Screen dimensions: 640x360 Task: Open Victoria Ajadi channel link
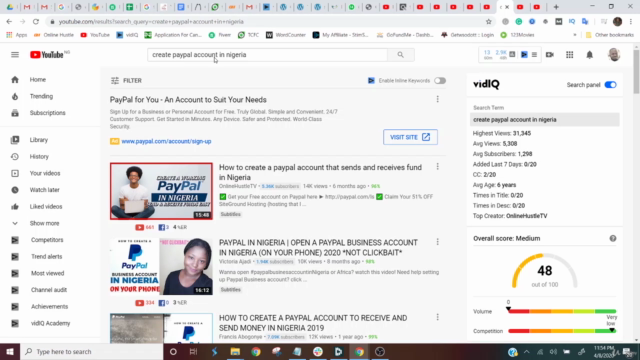(x=235, y=262)
